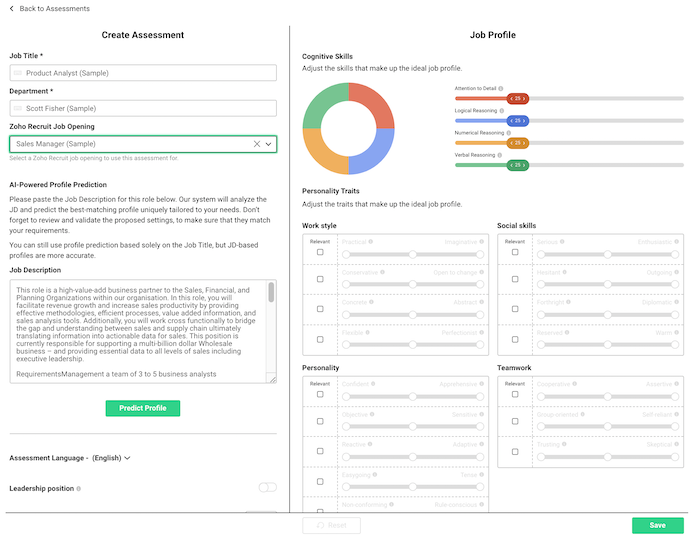Click the red segment of the donut chart
The width and height of the screenshot is (700, 536).
(372, 106)
